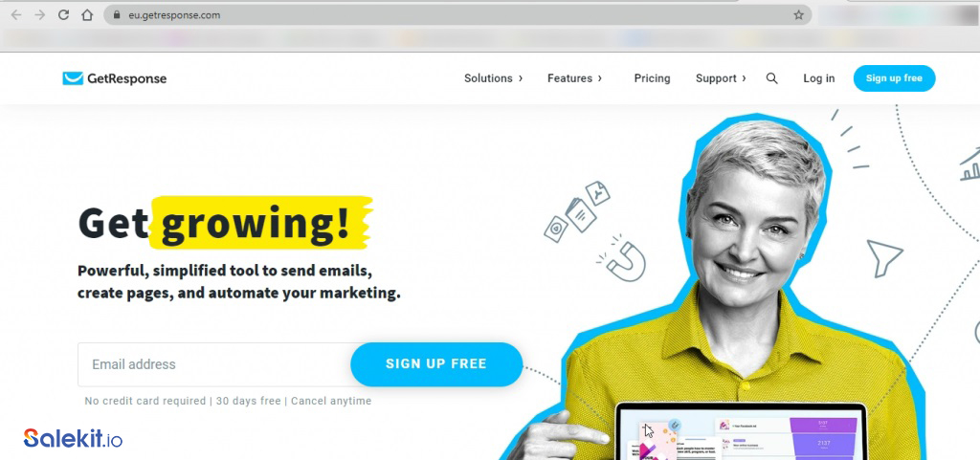The image size is (980, 460).
Task: Open the Pricing page
Action: (x=652, y=78)
